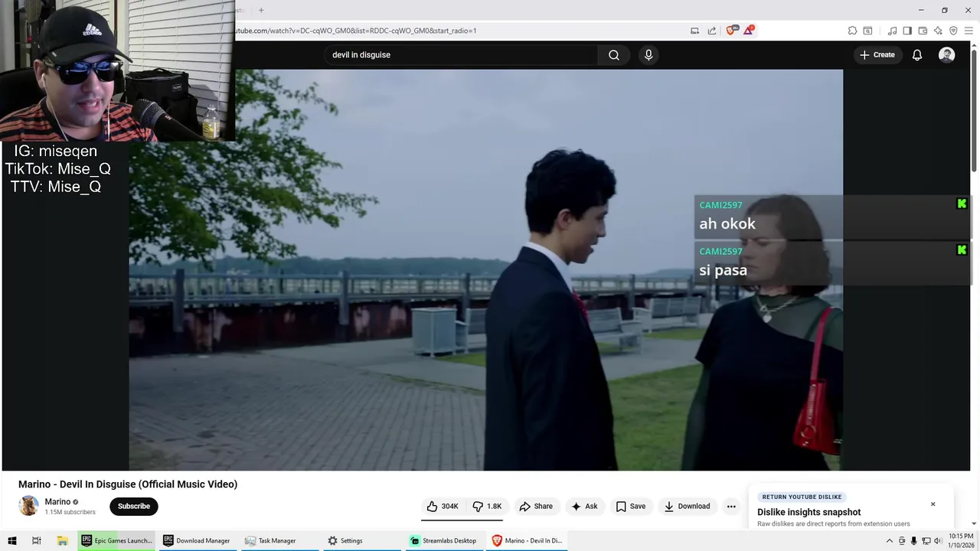Switch to Download Manager taskbar item
Viewport: 980px width, 551px height.
(197, 541)
